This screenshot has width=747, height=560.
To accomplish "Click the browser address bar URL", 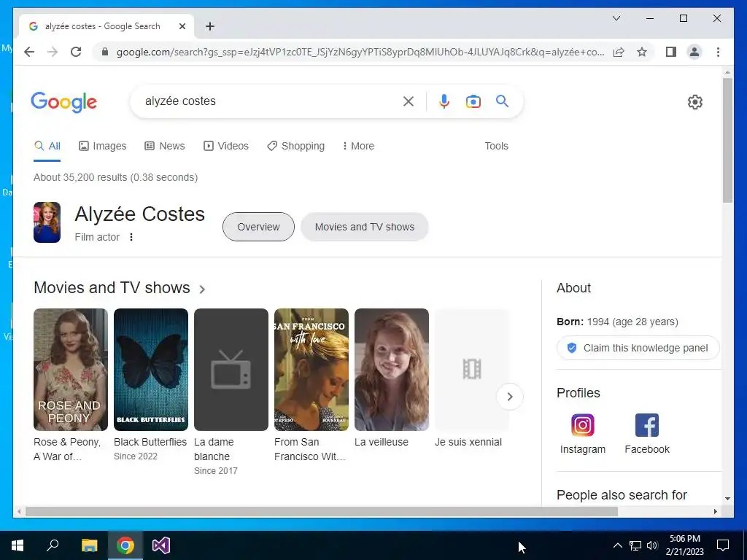I will (x=360, y=52).
